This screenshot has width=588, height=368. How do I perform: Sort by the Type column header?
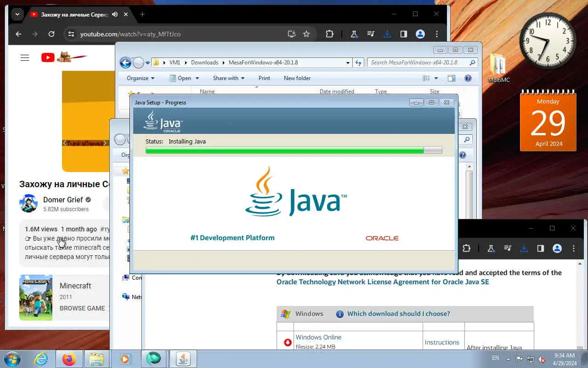coord(381,91)
